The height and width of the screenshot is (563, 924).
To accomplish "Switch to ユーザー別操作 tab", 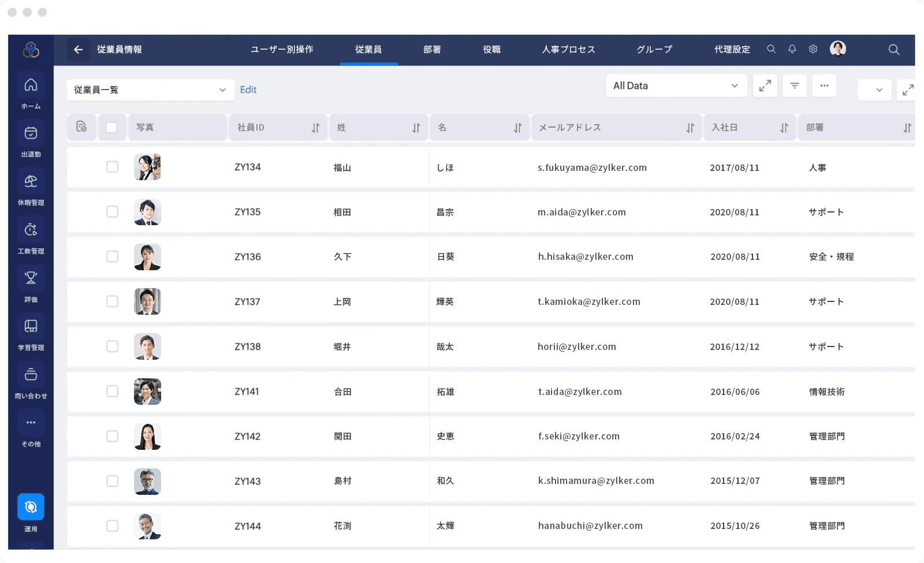I will tap(282, 50).
